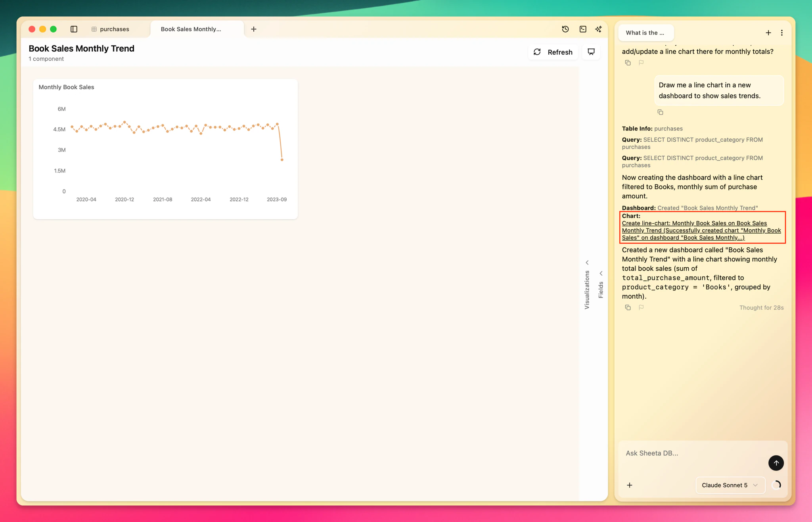
Task: Toggle the AI sparkle assistant icon
Action: pos(599,29)
